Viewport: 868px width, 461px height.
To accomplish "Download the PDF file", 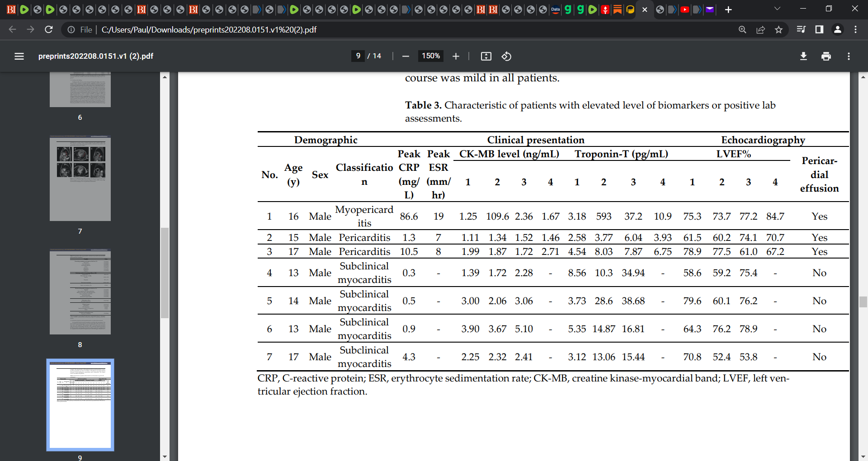I will (x=803, y=56).
